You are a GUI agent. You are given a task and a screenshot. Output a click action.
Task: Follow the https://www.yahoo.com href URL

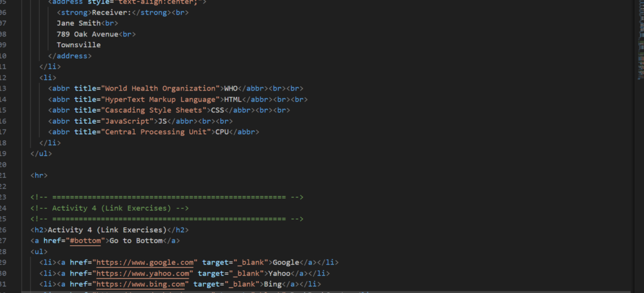coord(144,274)
